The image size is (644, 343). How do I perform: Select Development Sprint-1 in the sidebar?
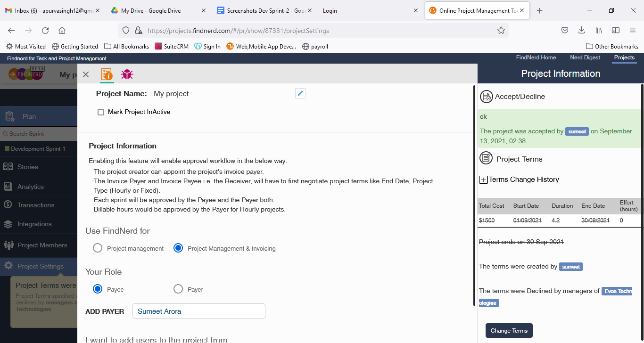click(x=38, y=149)
